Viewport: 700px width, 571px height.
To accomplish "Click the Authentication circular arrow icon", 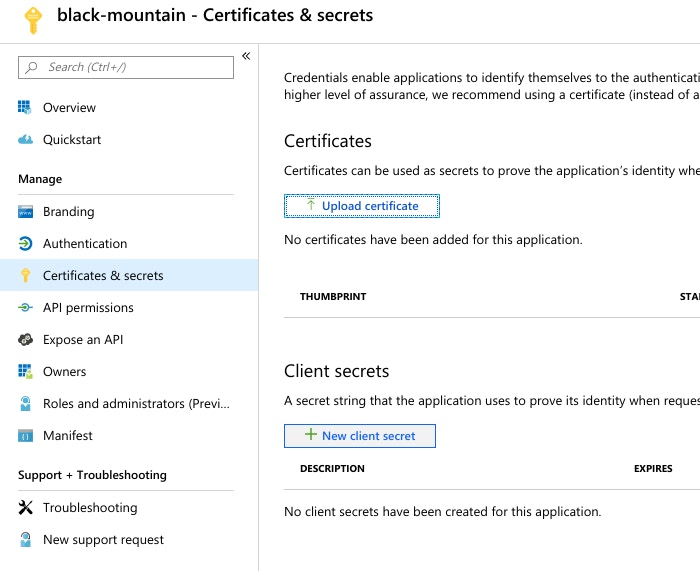I will [26, 244].
